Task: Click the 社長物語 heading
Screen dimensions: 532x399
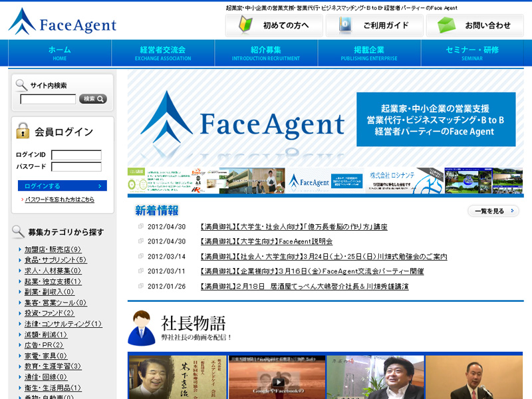Action: 194,323
